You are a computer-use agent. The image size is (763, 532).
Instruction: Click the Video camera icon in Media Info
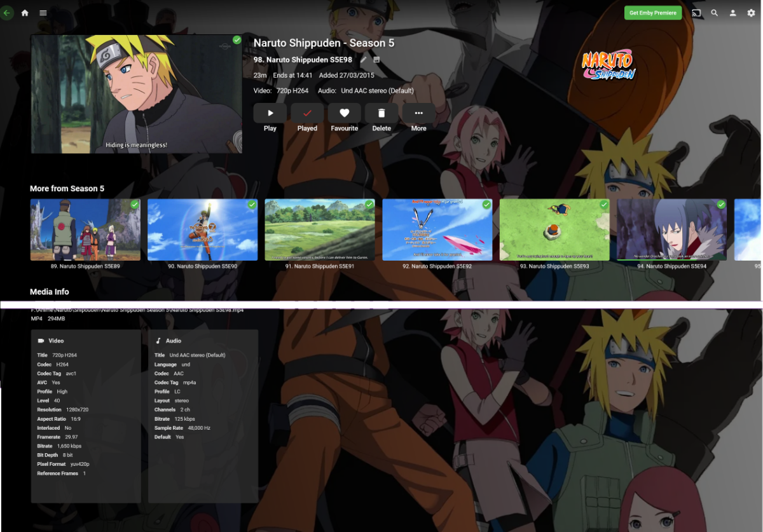point(41,341)
